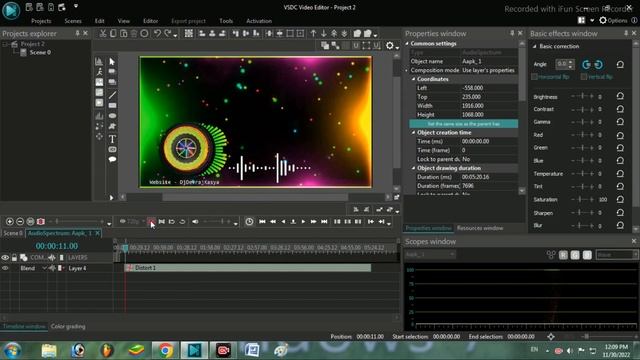Click the Saturation slider

583,200
